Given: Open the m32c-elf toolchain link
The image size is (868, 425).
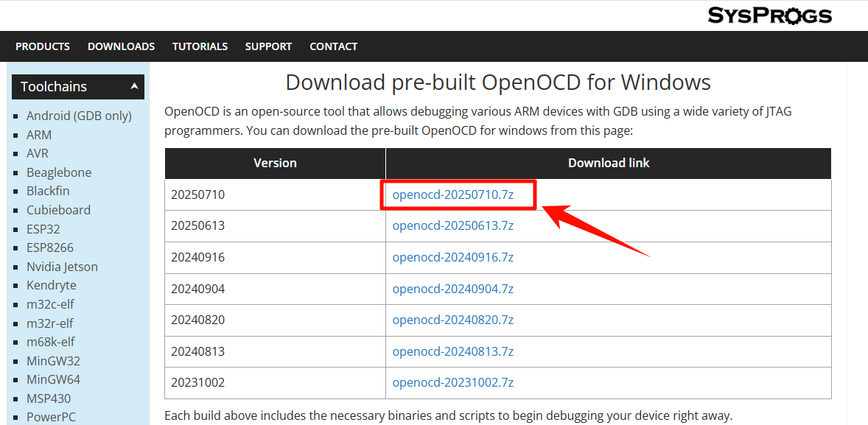Looking at the screenshot, I should tap(50, 304).
